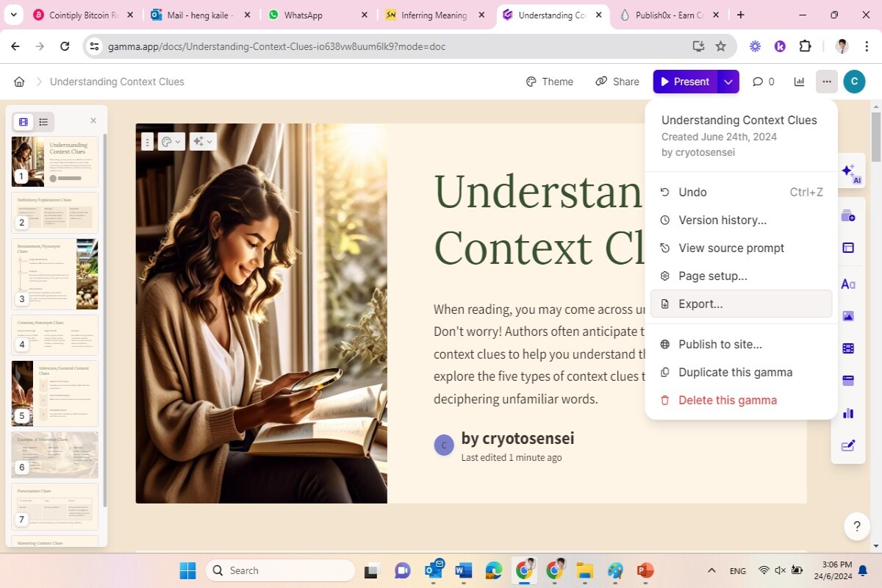
Task: Reload the page
Action: [65, 46]
